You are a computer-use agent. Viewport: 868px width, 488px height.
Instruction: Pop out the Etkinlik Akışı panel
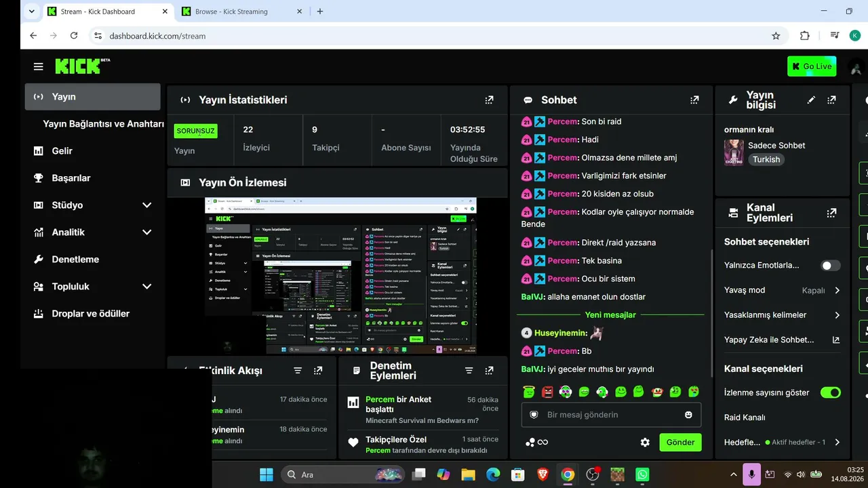point(318,371)
